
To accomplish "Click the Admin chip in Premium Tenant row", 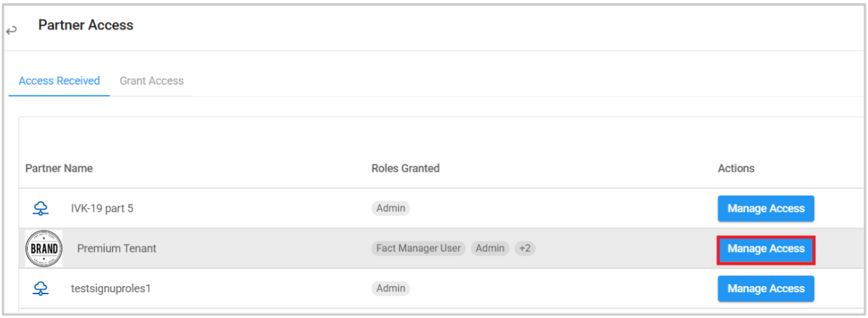I will tap(490, 249).
